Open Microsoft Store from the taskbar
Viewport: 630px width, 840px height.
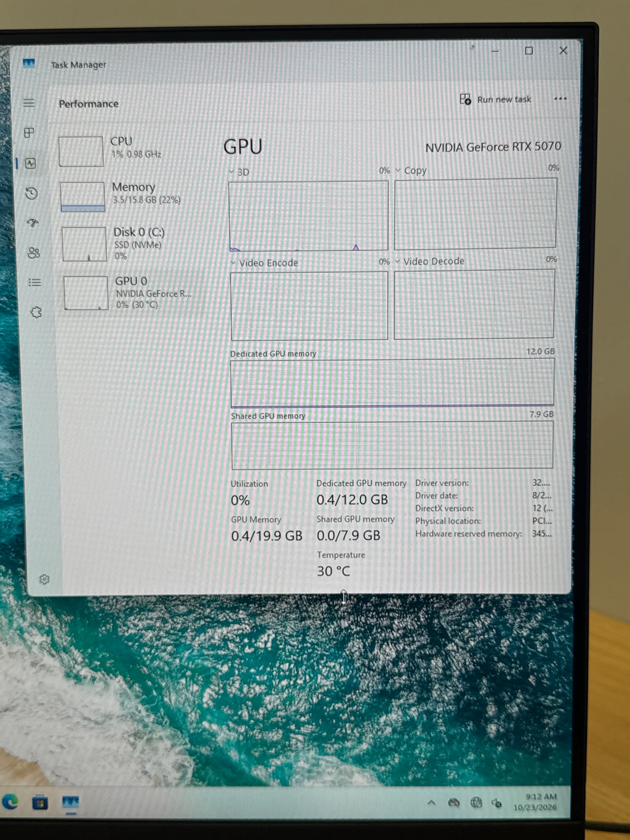pos(40,802)
